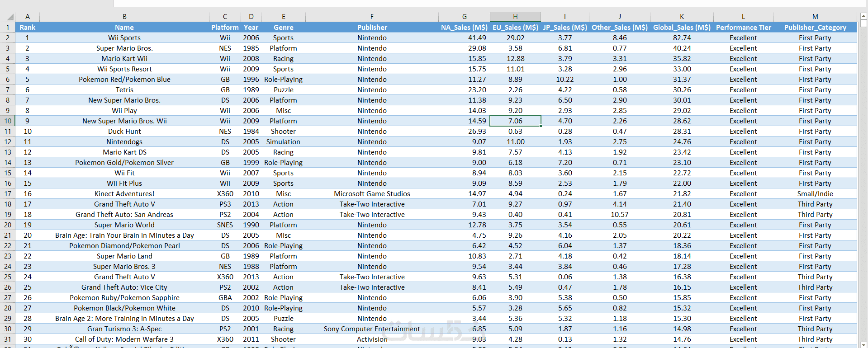Click the Other_Sales (M$) header cell
Image resolution: width=868 pixels, height=348 pixels.
click(x=620, y=28)
